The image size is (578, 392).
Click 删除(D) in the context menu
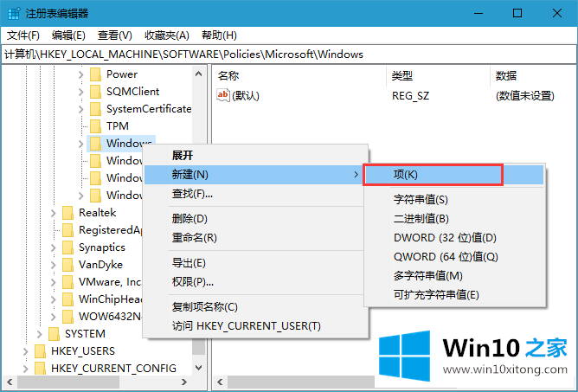coord(189,219)
